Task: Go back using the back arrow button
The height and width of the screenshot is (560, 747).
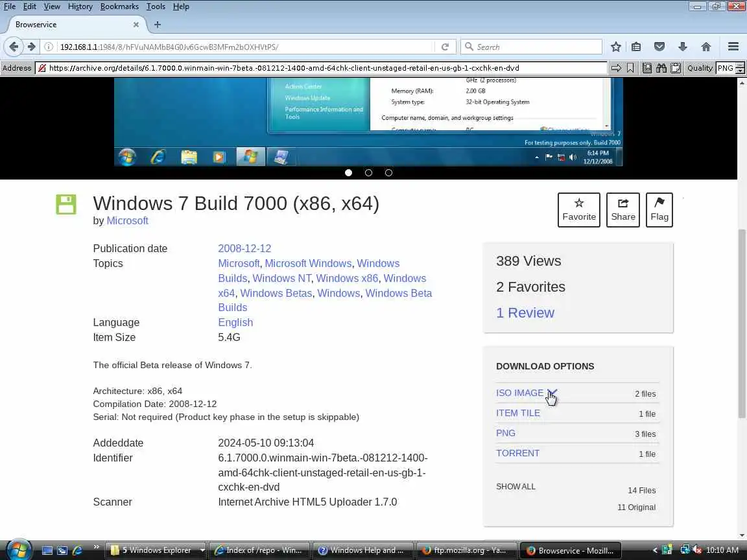Action: point(14,47)
